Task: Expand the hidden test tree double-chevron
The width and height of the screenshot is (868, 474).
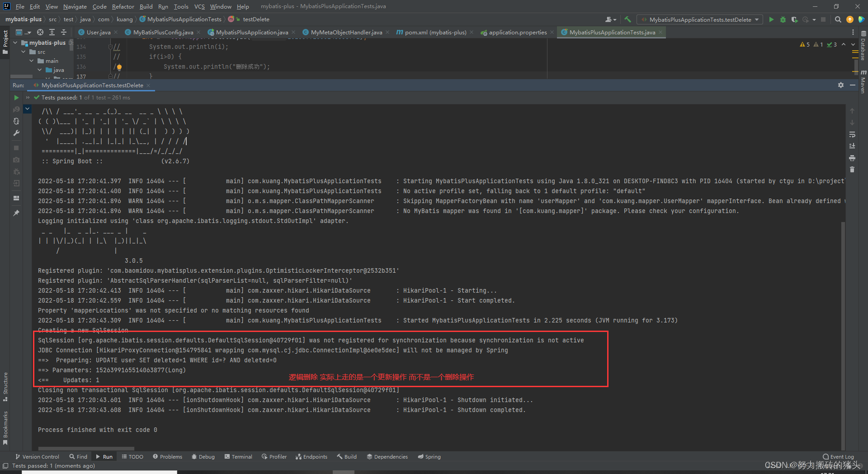Action: coord(28,98)
